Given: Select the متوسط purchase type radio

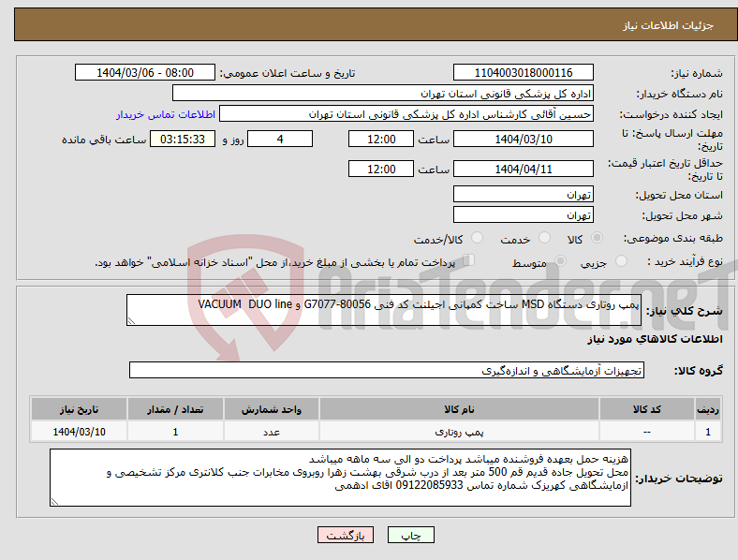Looking at the screenshot, I should click(560, 261).
